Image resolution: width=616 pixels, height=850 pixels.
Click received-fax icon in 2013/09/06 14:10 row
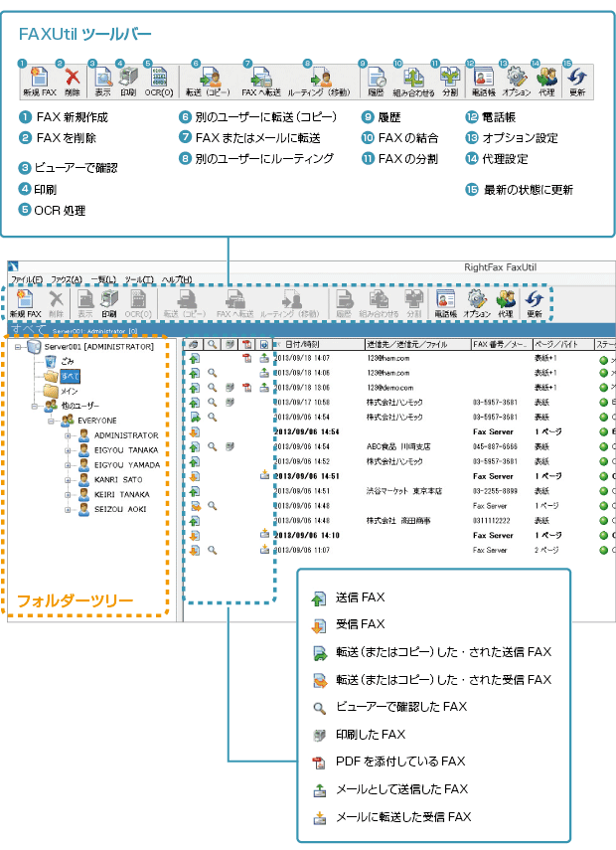(x=195, y=535)
